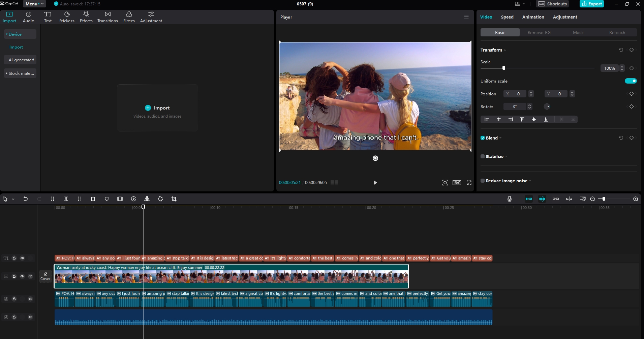Click the split clip tool in timeline toolbar
The width and height of the screenshot is (644, 339).
click(x=53, y=199)
